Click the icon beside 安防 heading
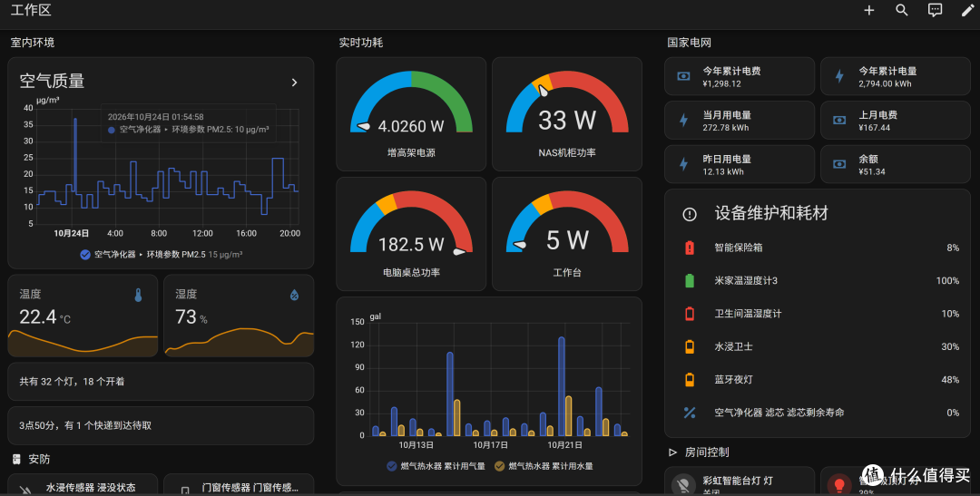Viewport: 980px width, 496px height. pyautogui.click(x=17, y=459)
